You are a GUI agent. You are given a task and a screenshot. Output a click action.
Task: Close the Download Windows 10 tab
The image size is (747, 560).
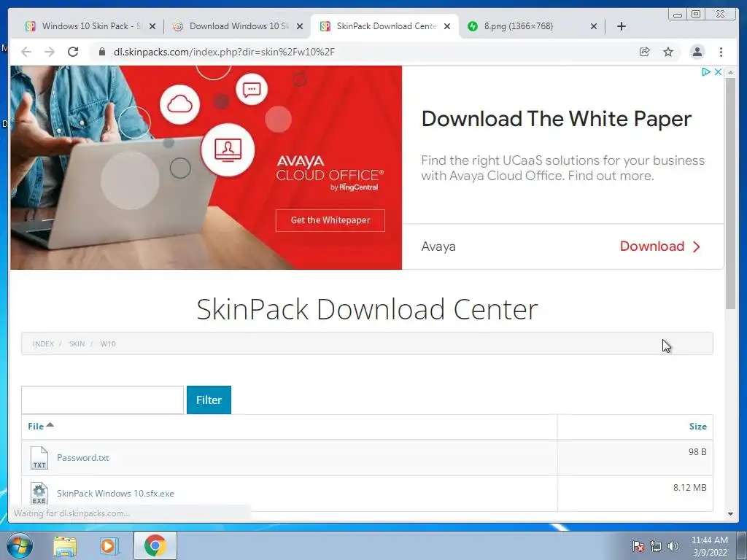click(300, 27)
